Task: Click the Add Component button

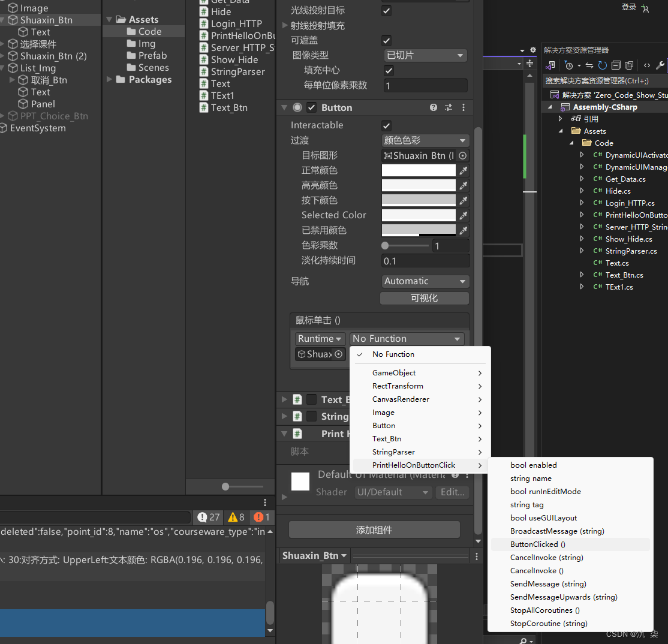Action: (374, 530)
